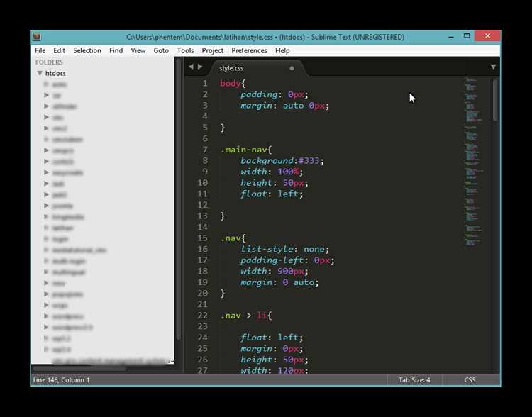532x417 pixels.
Task: Open the File menu
Action: tap(40, 50)
